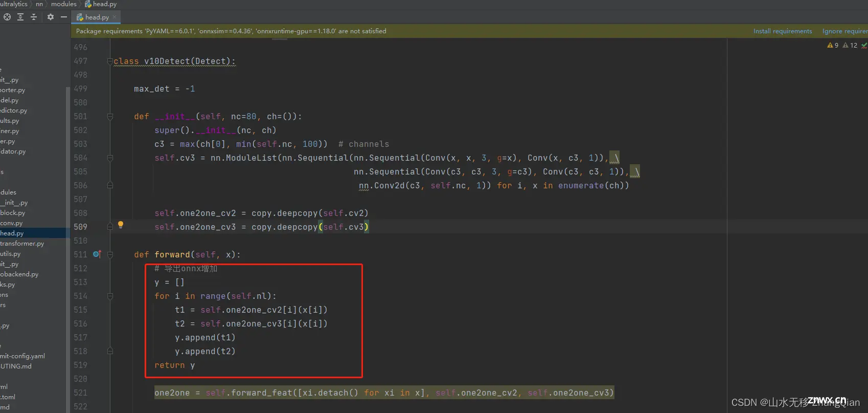
Task: Collapse __init__ method fold marker line 501
Action: (110, 117)
